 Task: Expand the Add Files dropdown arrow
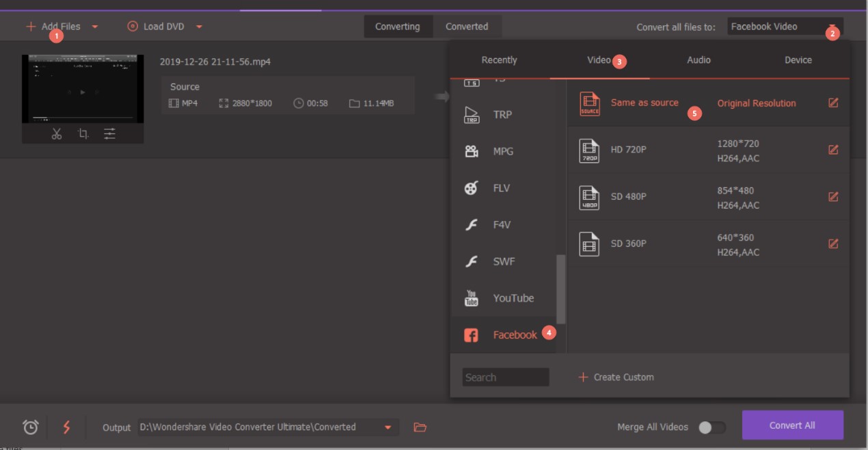(x=95, y=27)
